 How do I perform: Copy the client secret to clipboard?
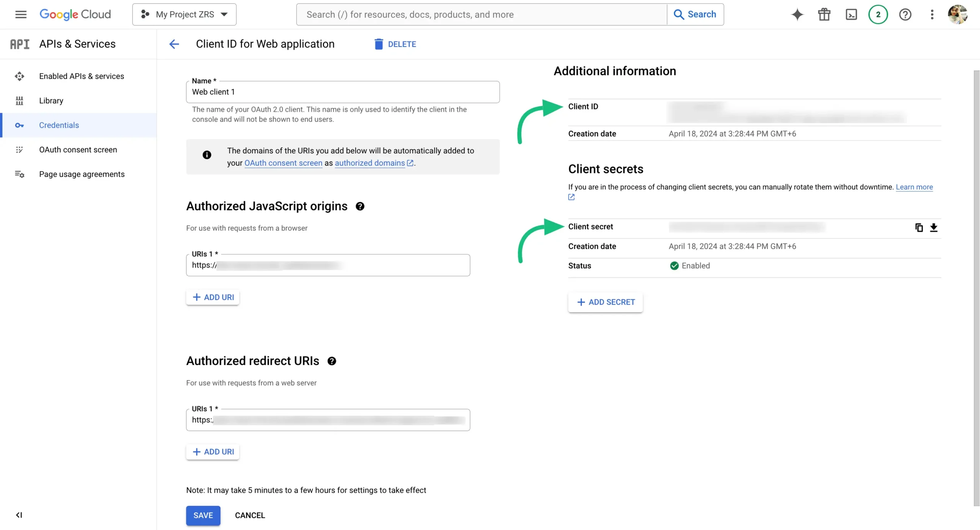point(919,228)
